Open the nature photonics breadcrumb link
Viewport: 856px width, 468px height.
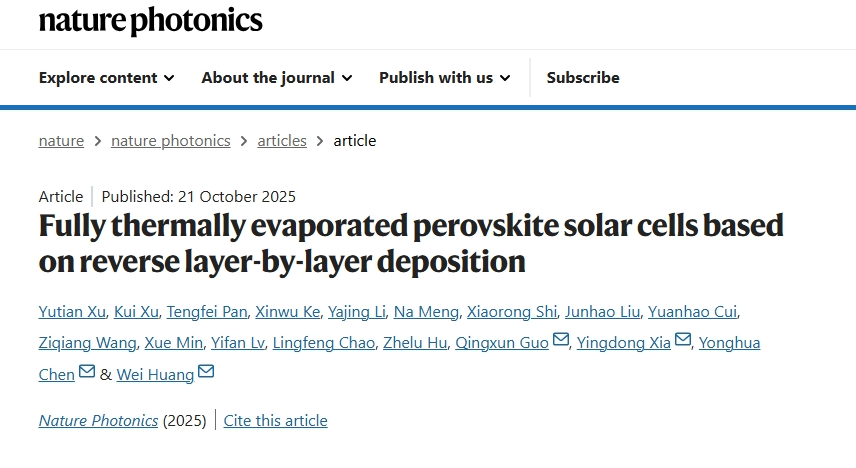click(171, 140)
